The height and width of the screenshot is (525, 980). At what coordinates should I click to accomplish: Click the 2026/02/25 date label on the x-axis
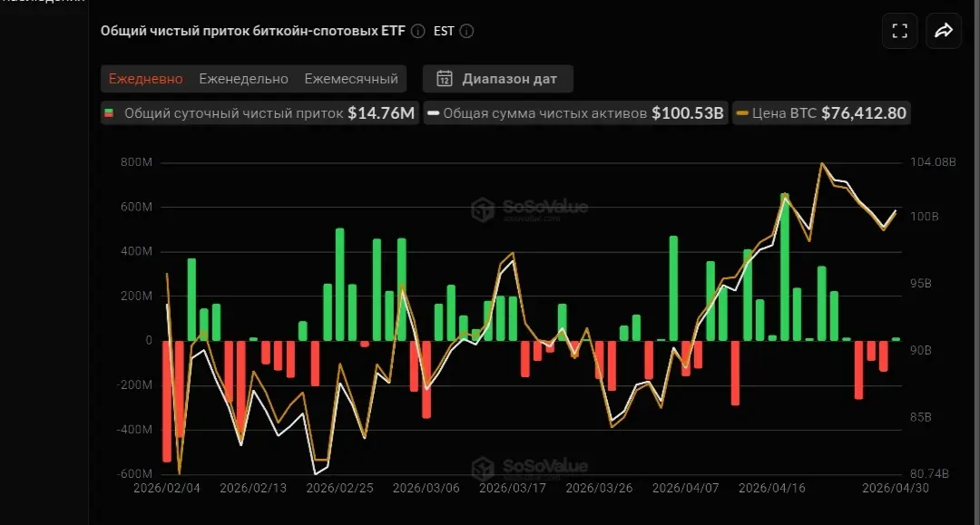339,488
